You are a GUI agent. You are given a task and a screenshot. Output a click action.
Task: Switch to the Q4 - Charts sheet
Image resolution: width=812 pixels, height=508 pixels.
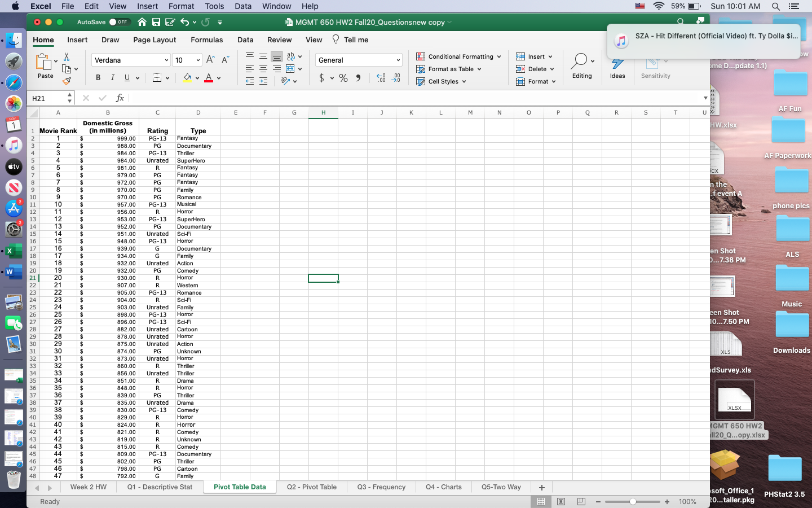pyautogui.click(x=444, y=487)
